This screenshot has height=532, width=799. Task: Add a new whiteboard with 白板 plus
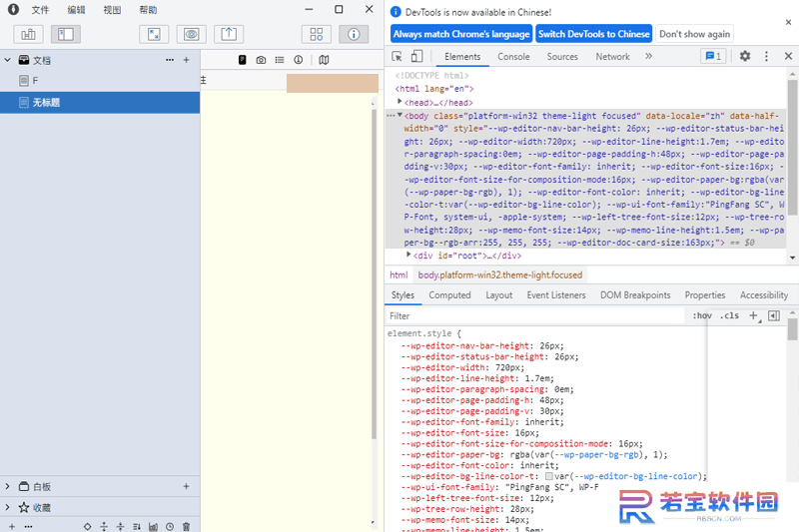pos(187,487)
